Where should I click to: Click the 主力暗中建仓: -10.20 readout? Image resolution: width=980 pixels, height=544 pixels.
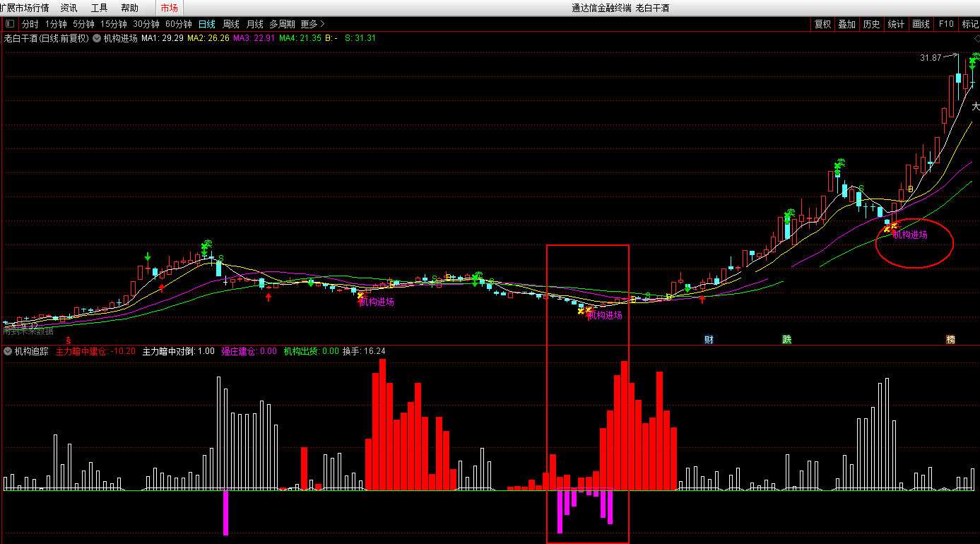tap(95, 351)
